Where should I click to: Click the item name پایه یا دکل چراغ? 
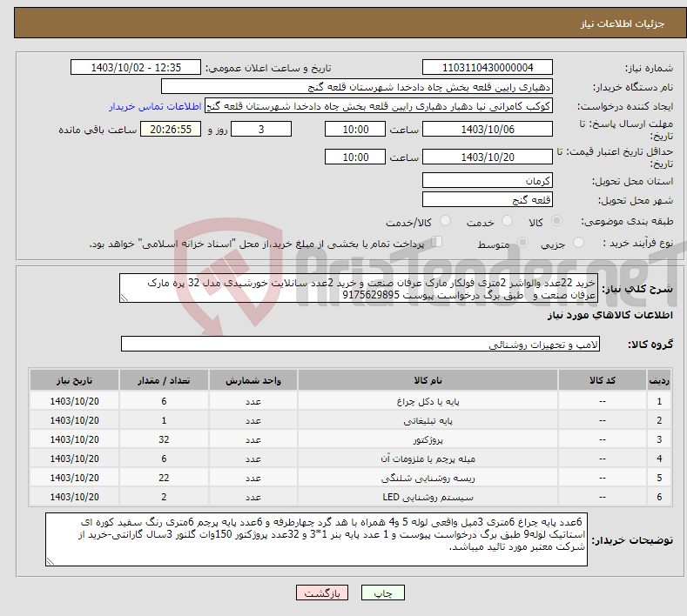[428, 401]
